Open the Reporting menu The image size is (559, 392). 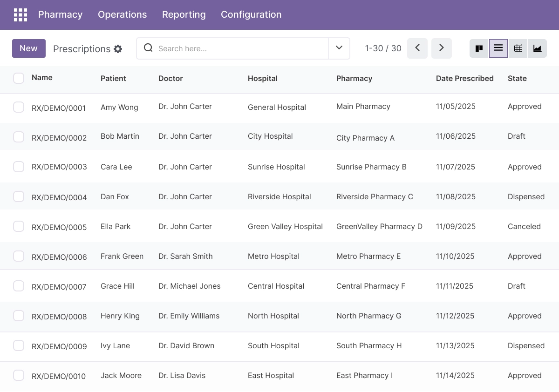pos(184,14)
